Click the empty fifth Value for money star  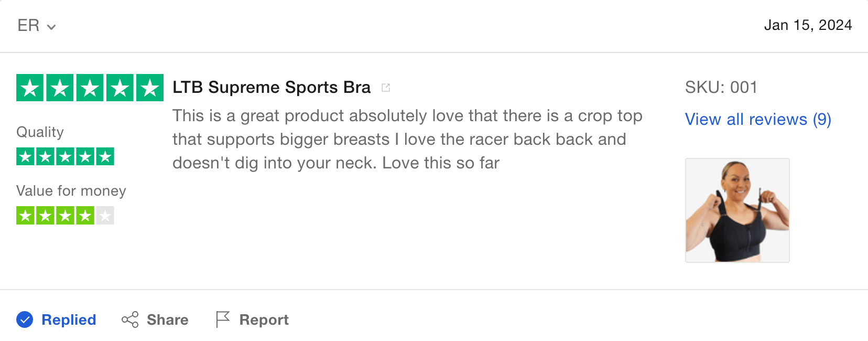pos(105,216)
